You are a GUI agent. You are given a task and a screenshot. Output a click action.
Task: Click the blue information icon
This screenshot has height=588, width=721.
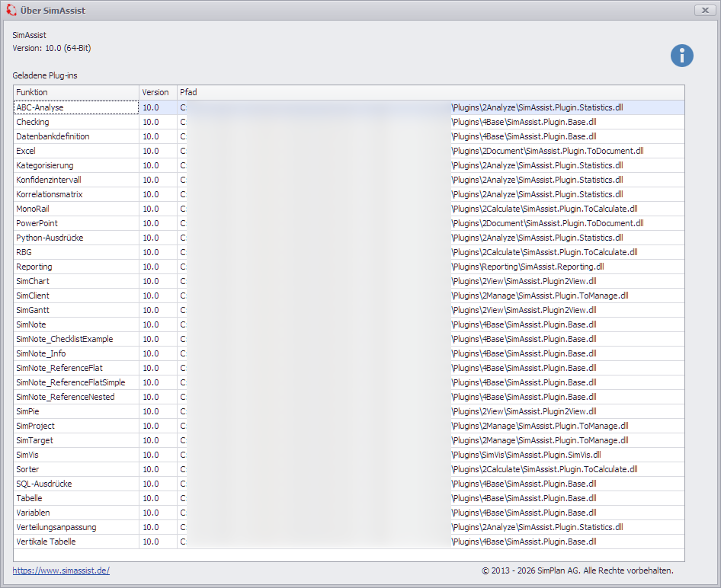(681, 56)
